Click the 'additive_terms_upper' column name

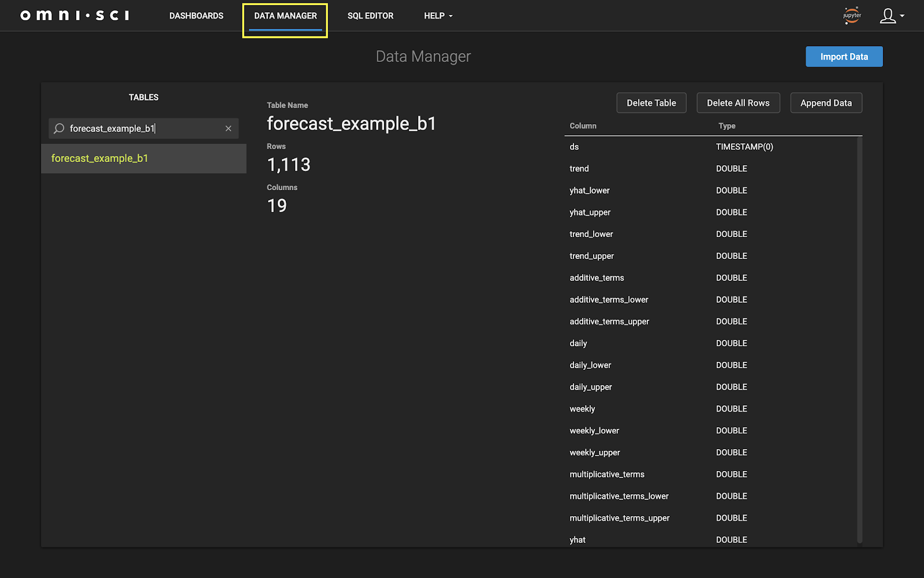pyautogui.click(x=610, y=321)
